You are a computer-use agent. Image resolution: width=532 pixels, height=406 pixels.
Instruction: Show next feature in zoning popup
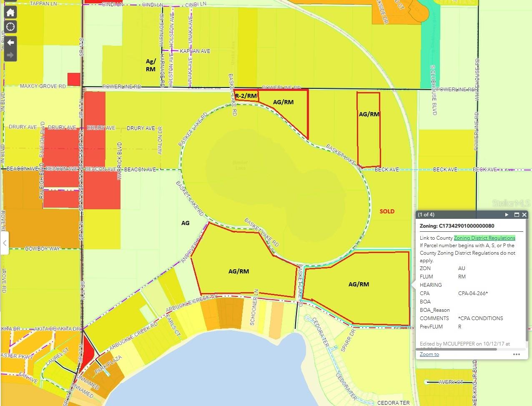pyautogui.click(x=507, y=215)
